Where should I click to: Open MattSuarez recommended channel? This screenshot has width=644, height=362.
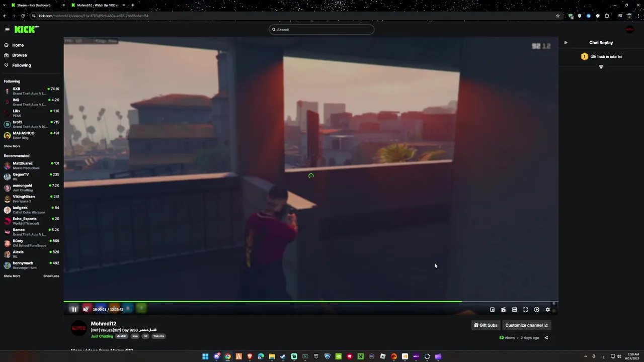coord(32,165)
